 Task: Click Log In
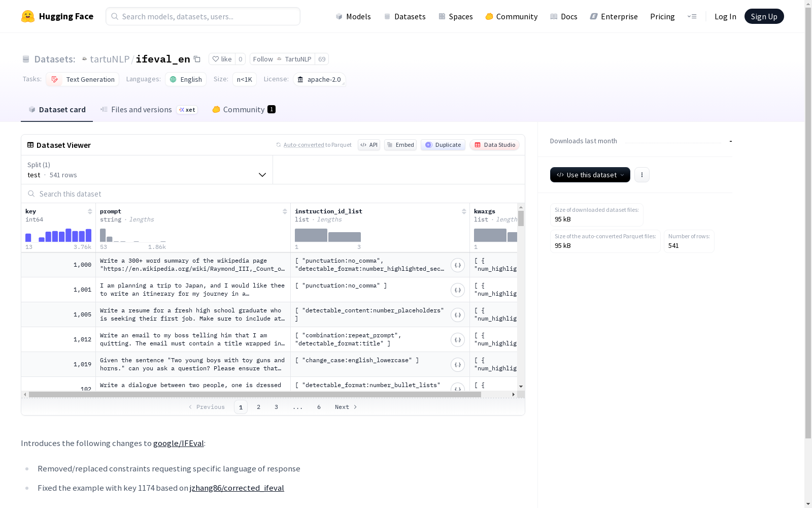click(x=725, y=16)
